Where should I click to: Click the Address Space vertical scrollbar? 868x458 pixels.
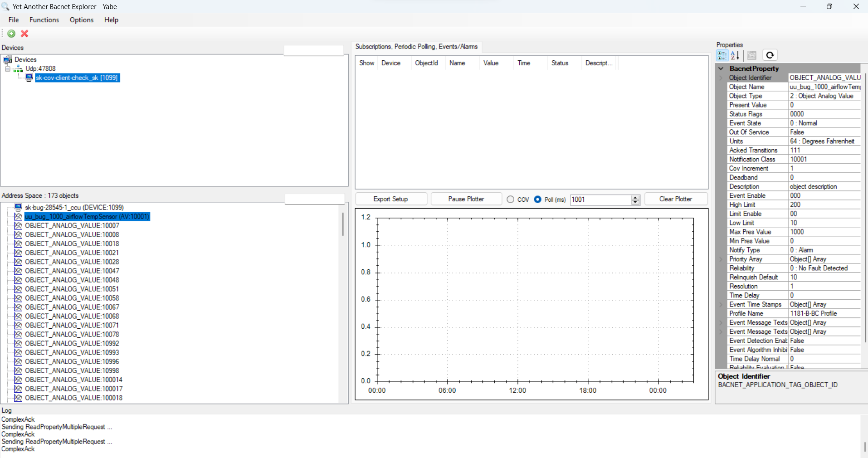[x=343, y=303]
